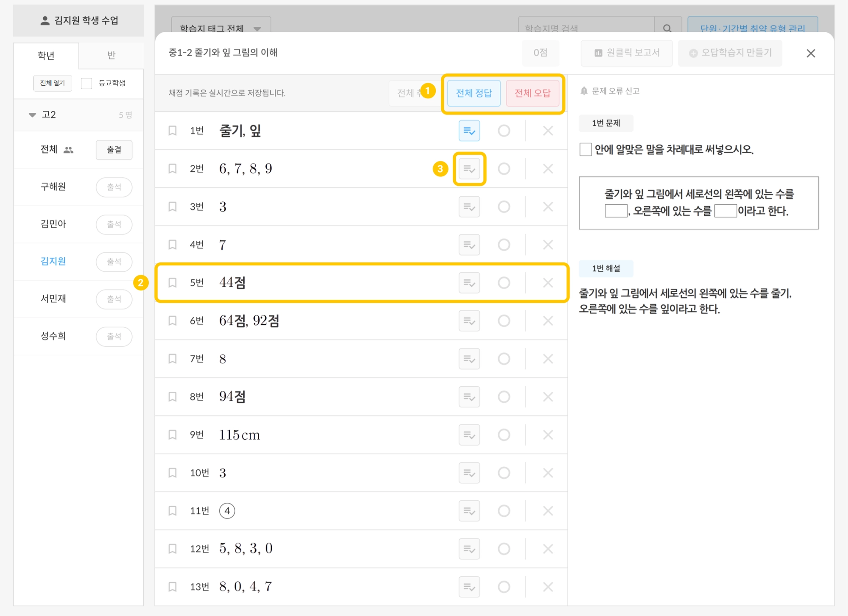Collapse the 고2 grade group
The width and height of the screenshot is (848, 616).
click(32, 115)
